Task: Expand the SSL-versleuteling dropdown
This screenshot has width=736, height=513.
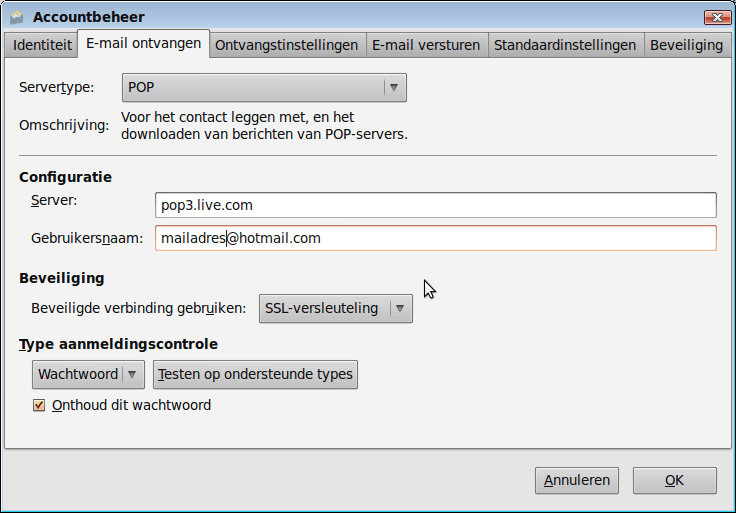Action: [x=335, y=308]
